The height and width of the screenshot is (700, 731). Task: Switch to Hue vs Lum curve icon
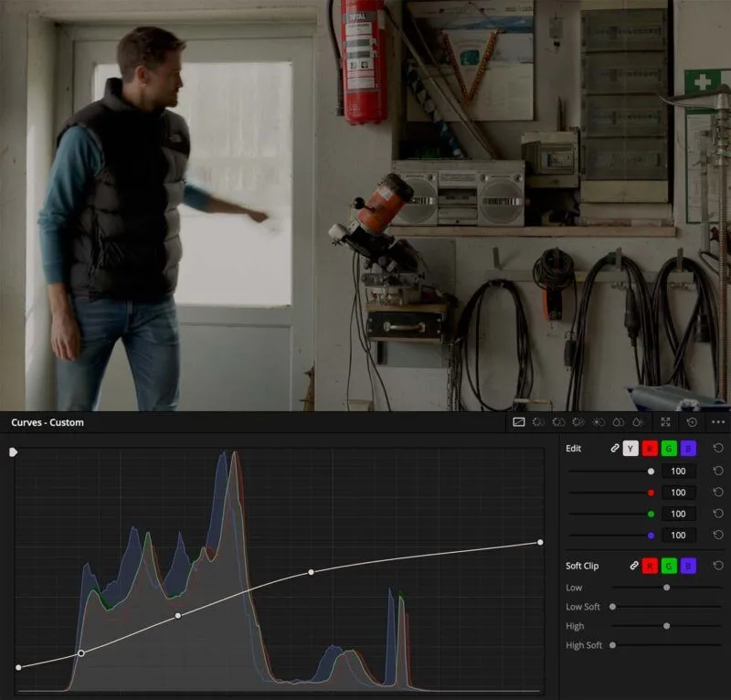577,422
